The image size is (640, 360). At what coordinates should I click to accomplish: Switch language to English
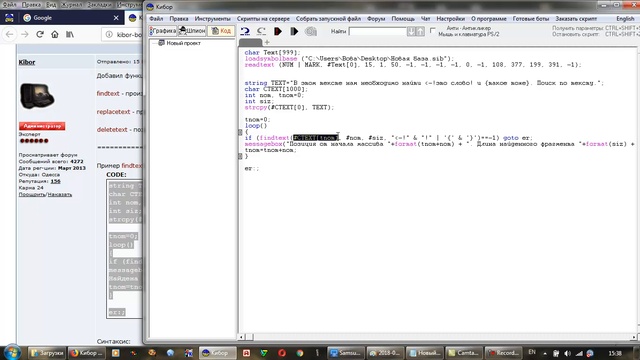[x=625, y=19]
